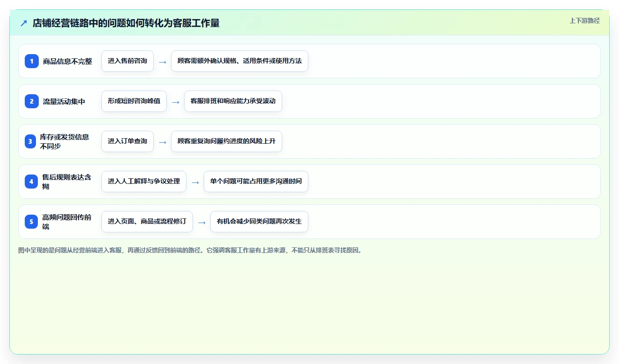Click the 高频问题回传前端 row label
The height and width of the screenshot is (364, 619).
point(66,222)
